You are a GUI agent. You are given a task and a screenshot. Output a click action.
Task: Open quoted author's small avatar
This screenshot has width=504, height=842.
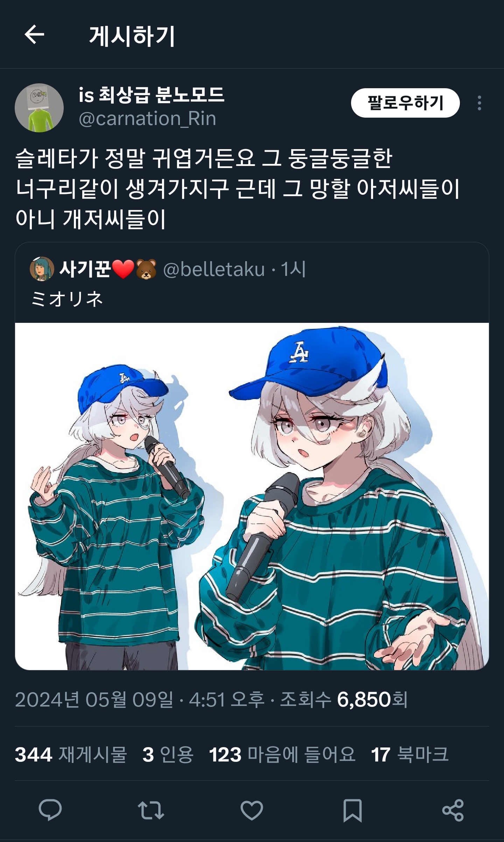[x=42, y=269]
